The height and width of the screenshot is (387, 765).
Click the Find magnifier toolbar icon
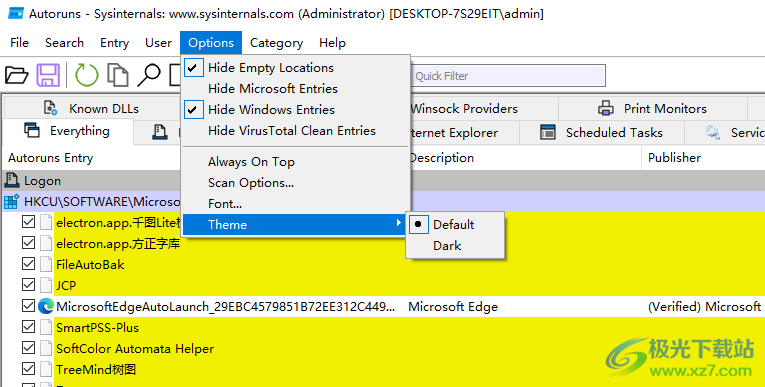[x=149, y=76]
